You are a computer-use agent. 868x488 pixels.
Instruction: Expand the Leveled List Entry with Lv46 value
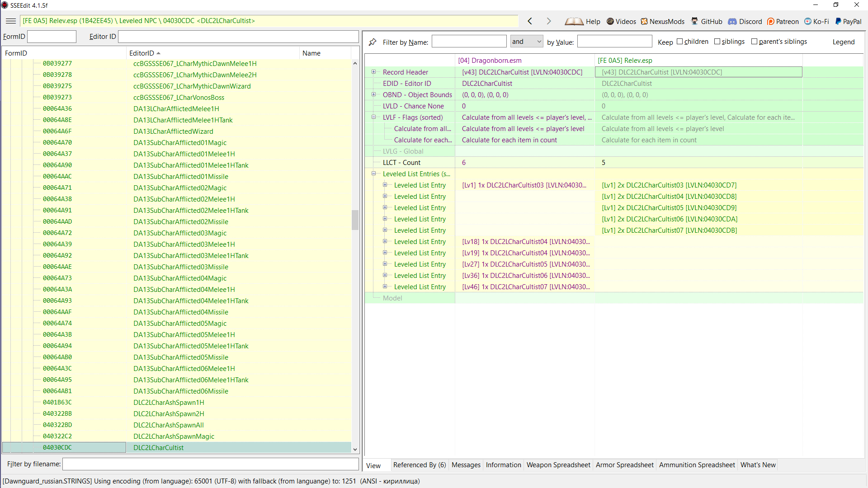385,286
